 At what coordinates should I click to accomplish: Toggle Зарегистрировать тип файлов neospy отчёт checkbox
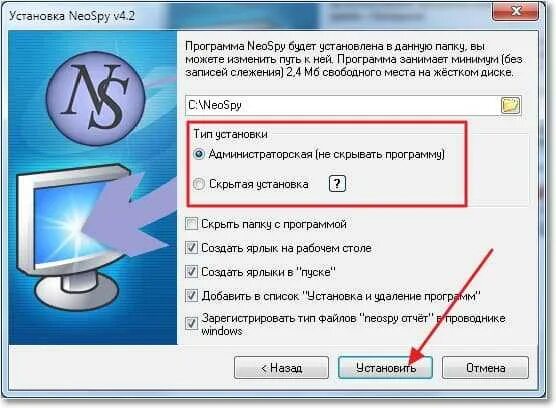(x=191, y=323)
